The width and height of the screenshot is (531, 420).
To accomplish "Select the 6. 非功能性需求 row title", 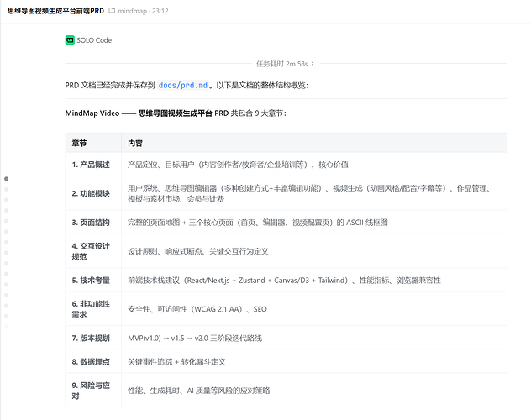I will 91,309.
